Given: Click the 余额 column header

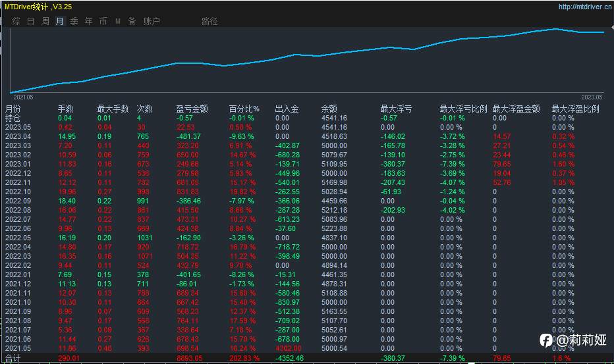Looking at the screenshot, I should point(329,109).
